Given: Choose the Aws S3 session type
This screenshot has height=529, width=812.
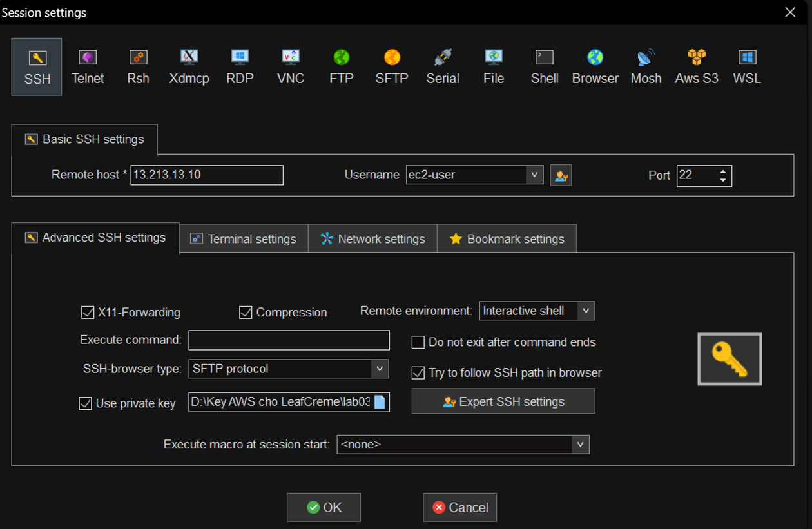Looking at the screenshot, I should [x=697, y=67].
